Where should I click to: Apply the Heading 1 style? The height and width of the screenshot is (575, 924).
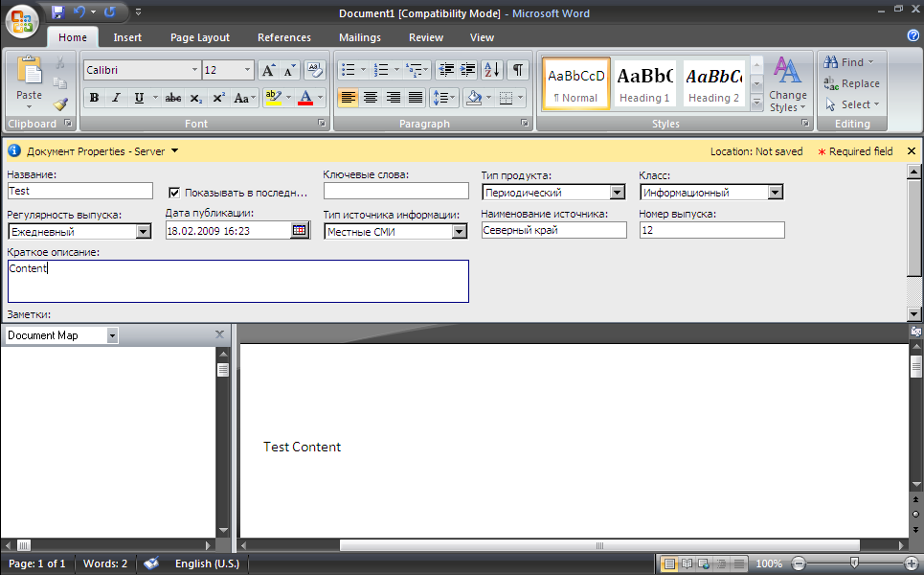[644, 84]
